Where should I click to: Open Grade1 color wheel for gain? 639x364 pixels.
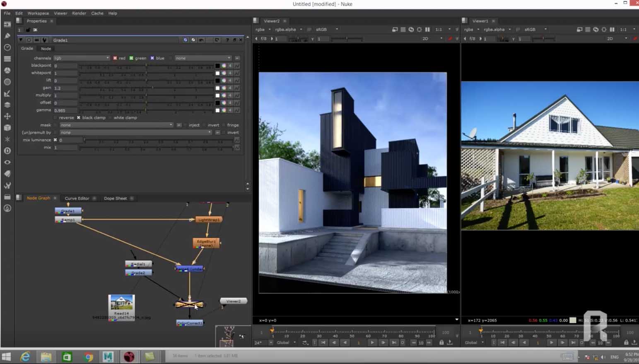[224, 88]
